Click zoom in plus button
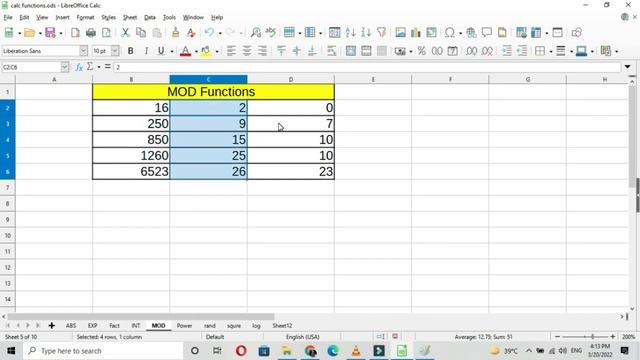 [613, 337]
